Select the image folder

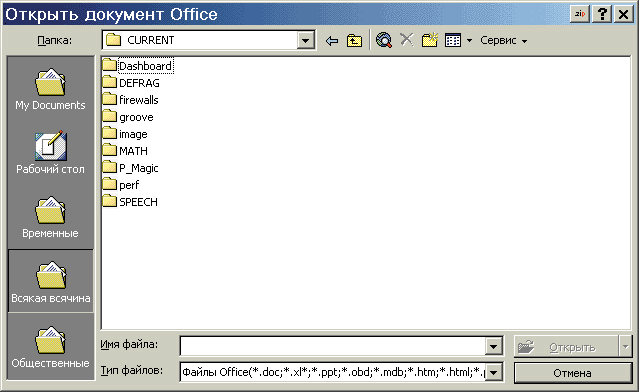(x=125, y=134)
